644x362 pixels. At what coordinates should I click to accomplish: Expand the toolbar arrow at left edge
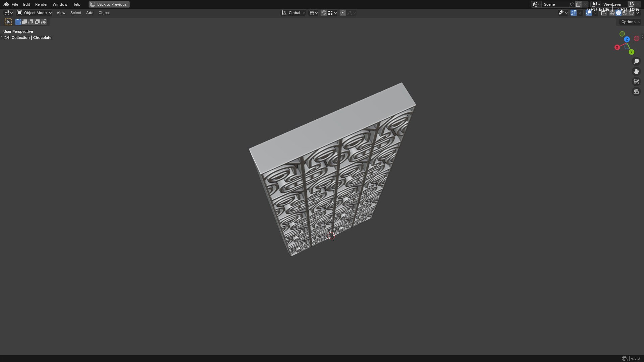coord(1,37)
